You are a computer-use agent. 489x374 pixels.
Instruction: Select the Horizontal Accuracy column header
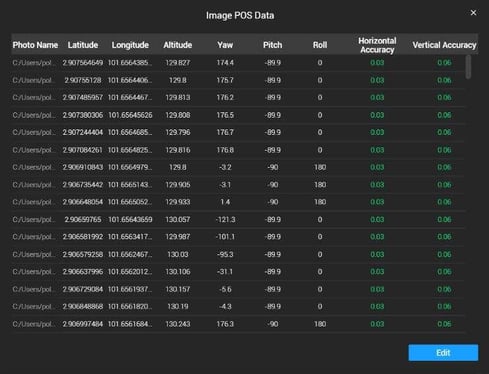click(377, 45)
